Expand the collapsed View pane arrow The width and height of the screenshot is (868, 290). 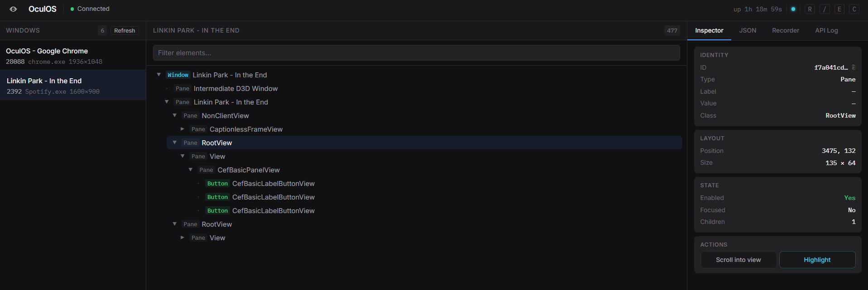point(182,238)
